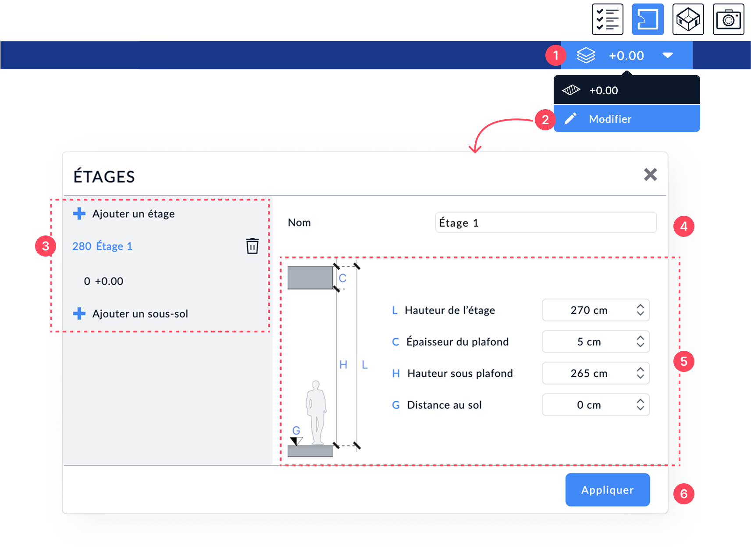This screenshot has width=751, height=560.
Task: Select the 0 +0.00 floor entry
Action: 103,281
